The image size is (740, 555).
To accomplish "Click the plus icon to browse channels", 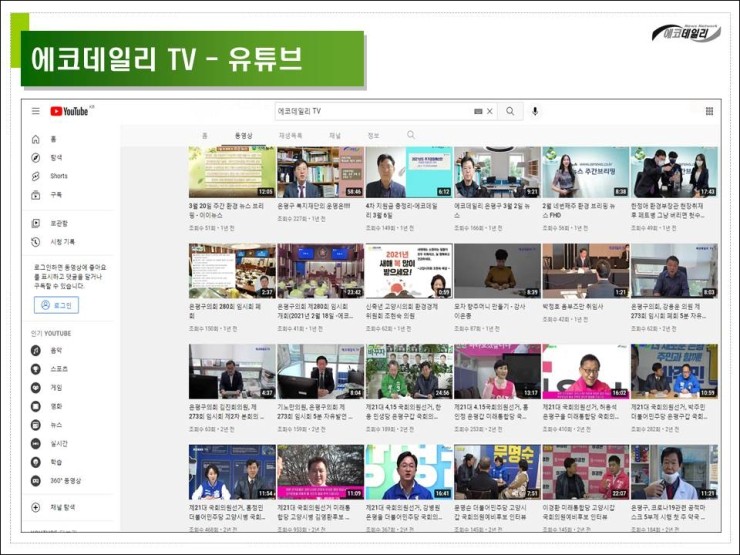I will pos(35,507).
